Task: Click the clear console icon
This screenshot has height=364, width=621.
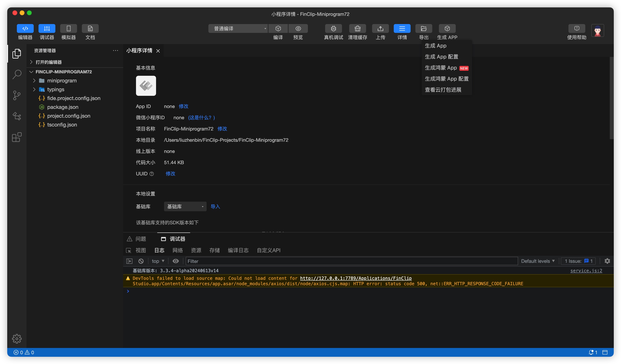Action: pyautogui.click(x=141, y=261)
